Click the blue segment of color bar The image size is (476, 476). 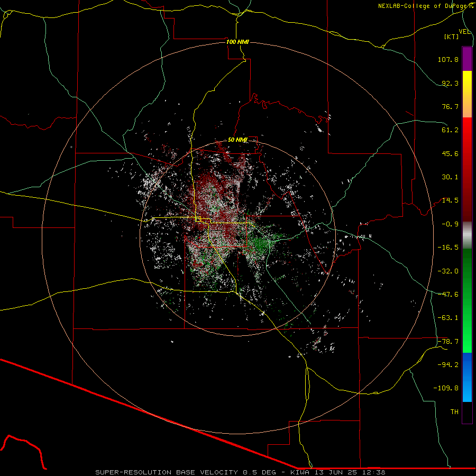point(467,377)
